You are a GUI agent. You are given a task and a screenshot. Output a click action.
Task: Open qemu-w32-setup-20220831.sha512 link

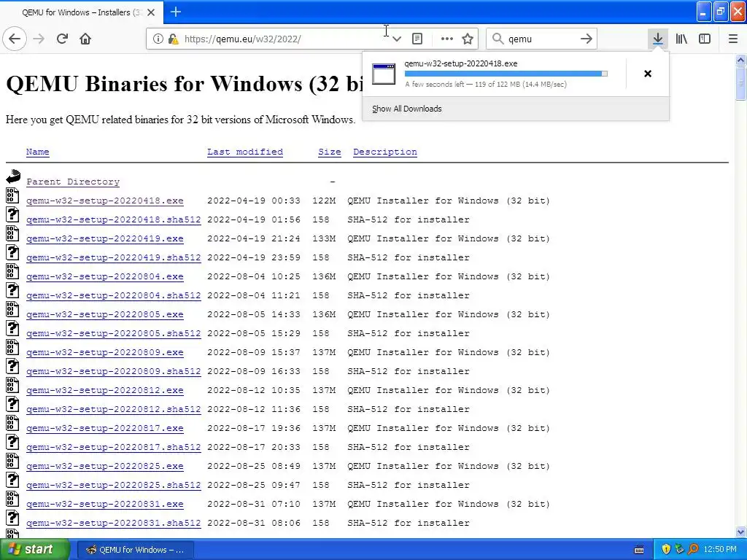(113, 524)
